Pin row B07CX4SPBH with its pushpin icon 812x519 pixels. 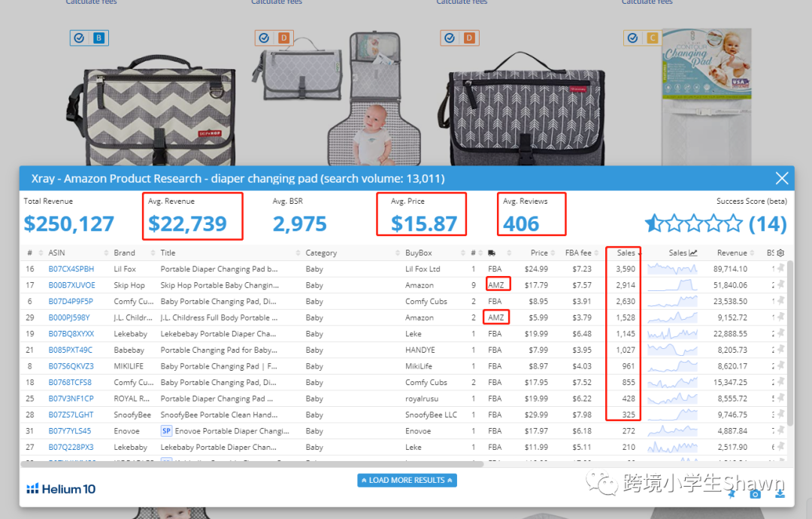780,269
